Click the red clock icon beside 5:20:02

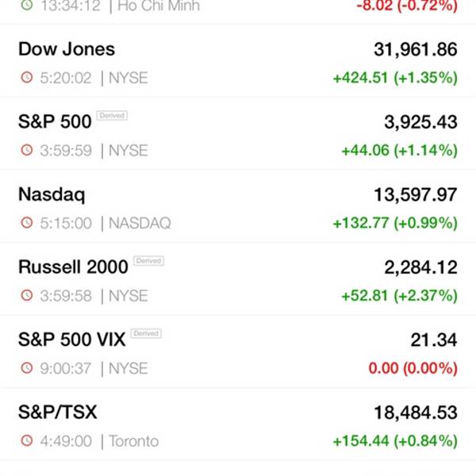(x=27, y=77)
